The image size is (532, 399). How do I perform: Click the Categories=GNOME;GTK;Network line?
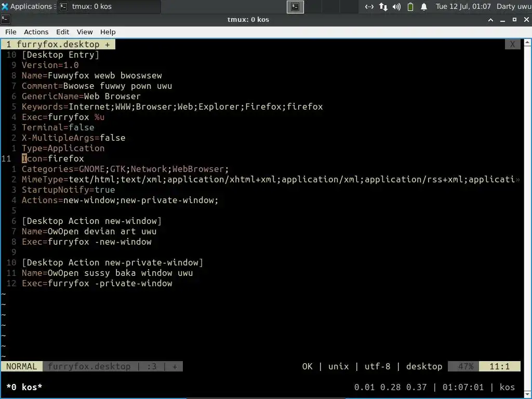pos(125,169)
